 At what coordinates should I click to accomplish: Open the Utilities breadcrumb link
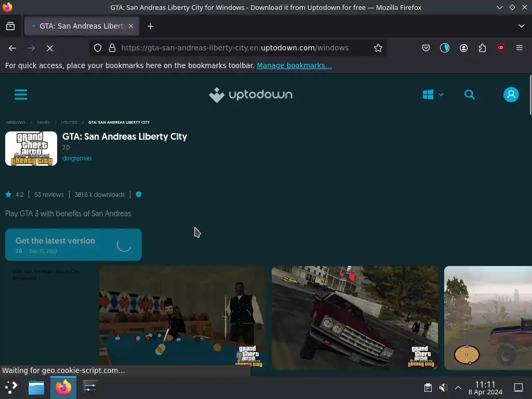pyautogui.click(x=69, y=122)
